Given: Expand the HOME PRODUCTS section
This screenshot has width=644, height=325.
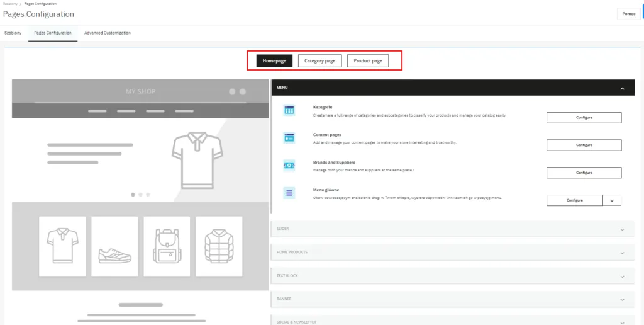Looking at the screenshot, I should [x=622, y=253].
